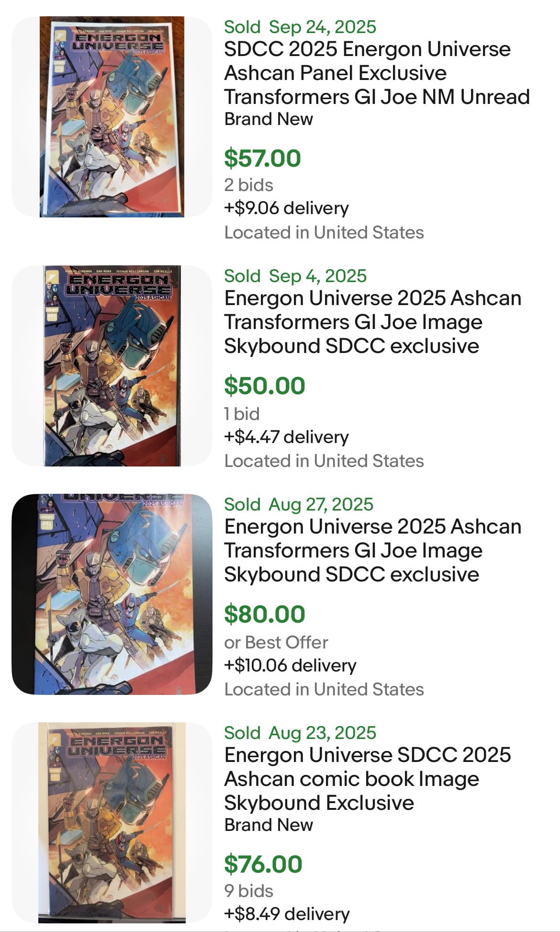Viewport: 560px width, 932px height.
Task: Open listing title sold Aug 27, 2025
Action: coord(372,550)
